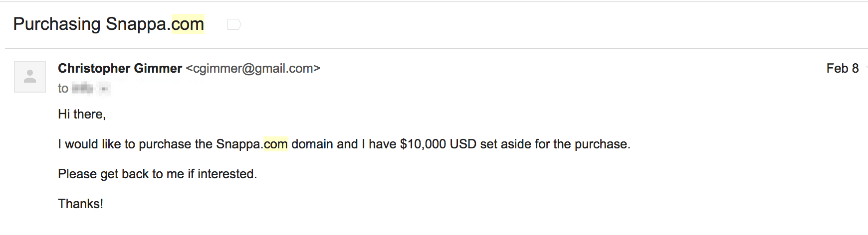Click the 'Hi there,' greeting line

[82, 114]
